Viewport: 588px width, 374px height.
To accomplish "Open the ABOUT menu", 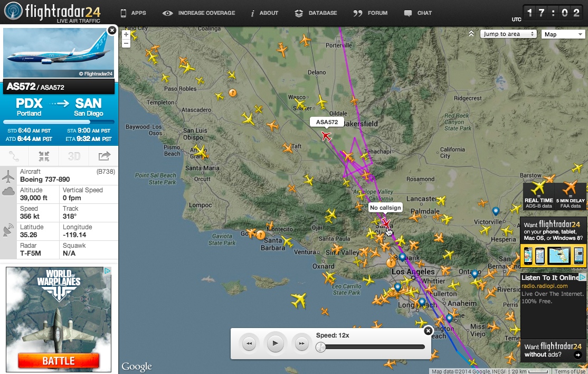I will pos(264,13).
